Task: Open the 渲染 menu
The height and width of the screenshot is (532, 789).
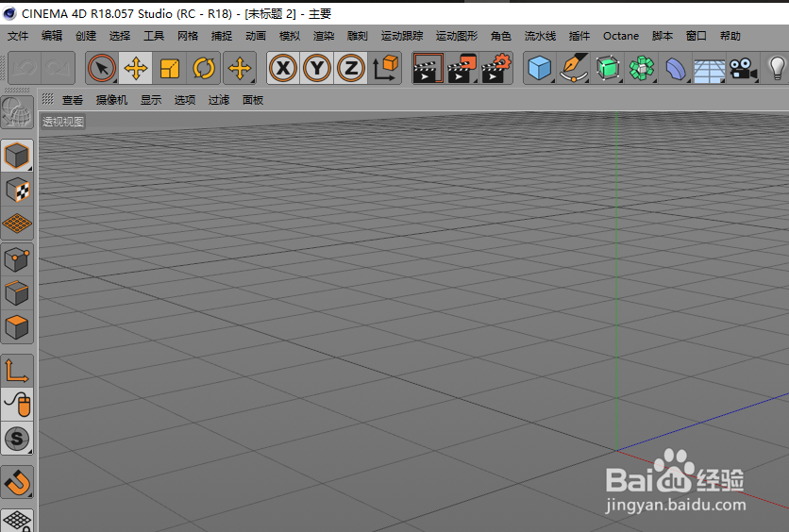Action: [x=323, y=36]
